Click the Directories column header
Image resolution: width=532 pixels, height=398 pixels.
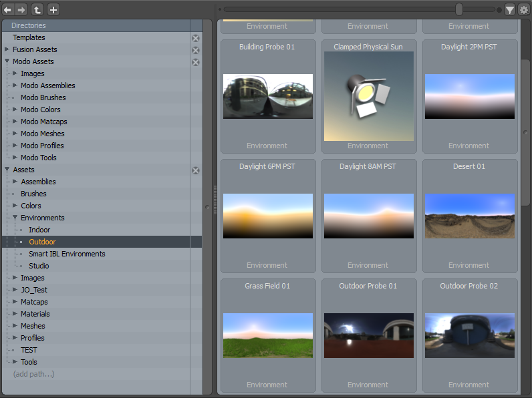29,25
